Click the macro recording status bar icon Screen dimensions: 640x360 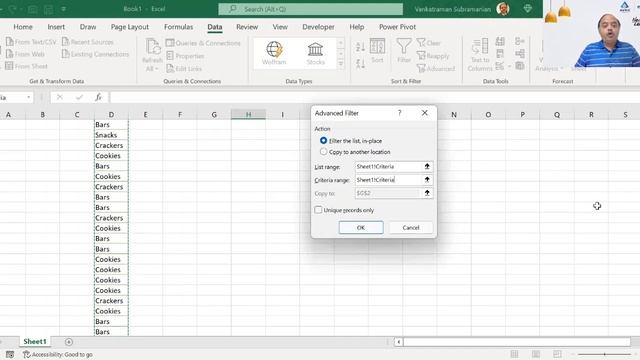point(10,355)
